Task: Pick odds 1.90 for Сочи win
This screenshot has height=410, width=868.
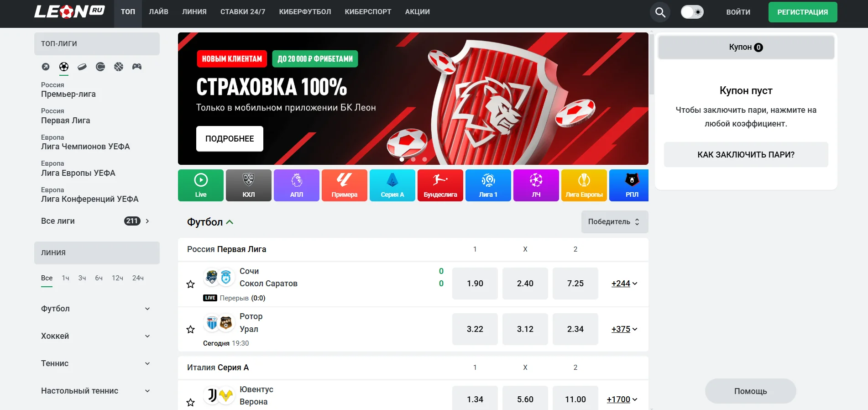Action: [475, 284]
